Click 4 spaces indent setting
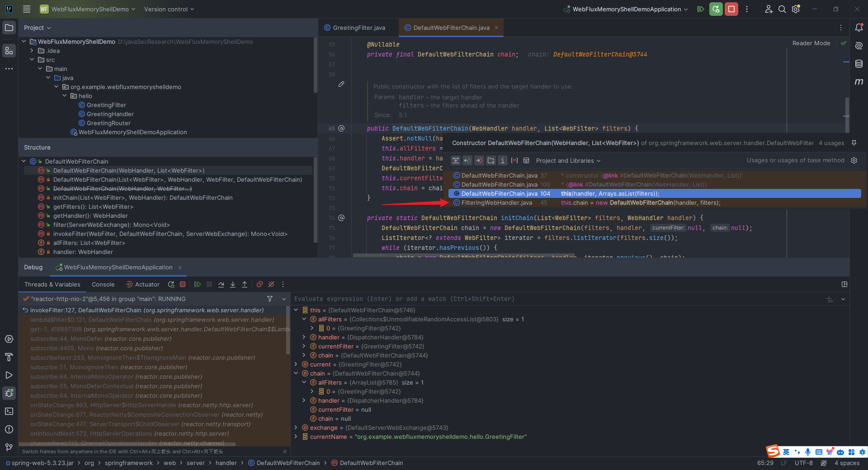Viewport: 868px width, 470px height. coord(847,463)
